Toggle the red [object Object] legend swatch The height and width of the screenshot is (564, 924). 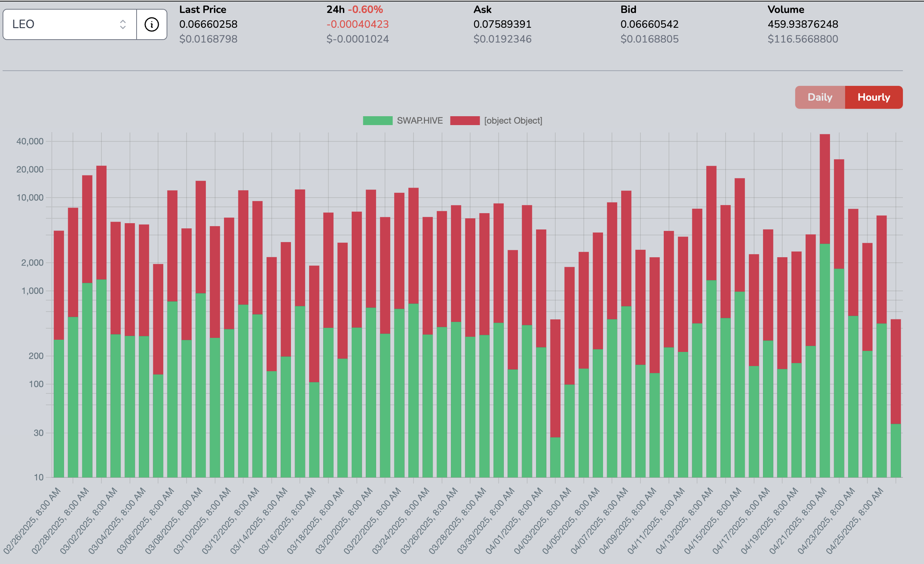[x=465, y=120]
